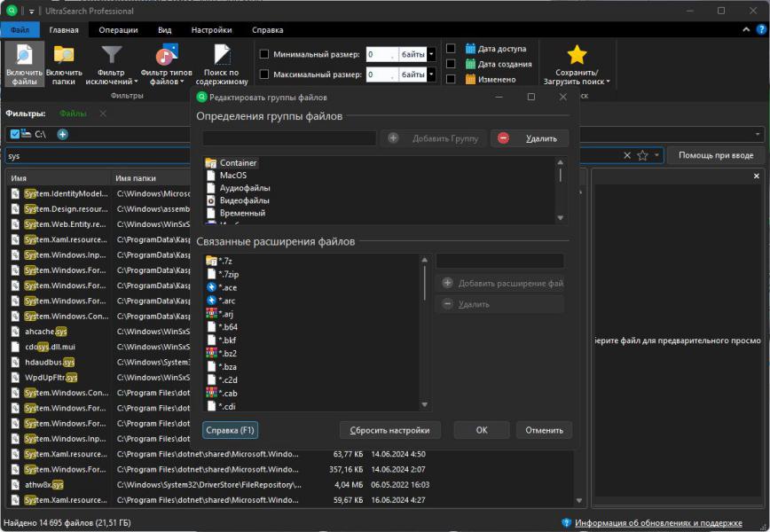The height and width of the screenshot is (532, 770).
Task: Switch to the Settings ribbon tab
Action: (212, 29)
